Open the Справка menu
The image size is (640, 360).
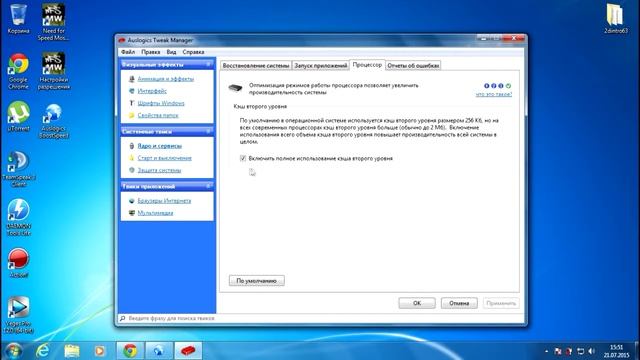click(x=193, y=52)
